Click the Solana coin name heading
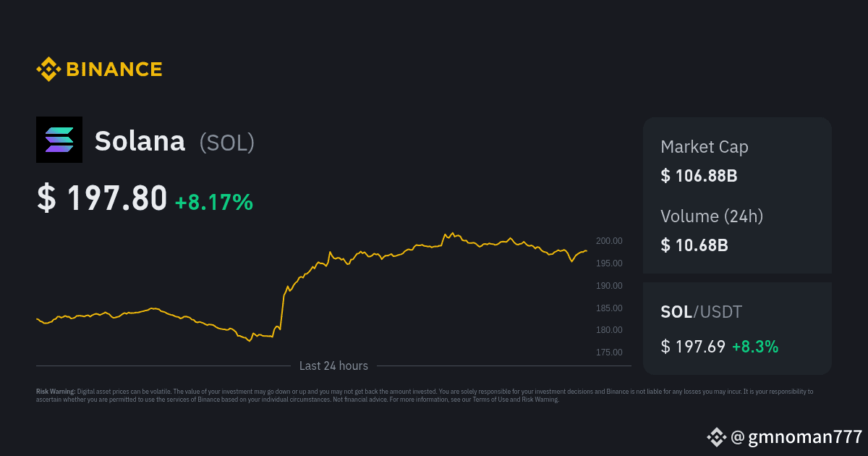The height and width of the screenshot is (456, 868). [x=140, y=141]
